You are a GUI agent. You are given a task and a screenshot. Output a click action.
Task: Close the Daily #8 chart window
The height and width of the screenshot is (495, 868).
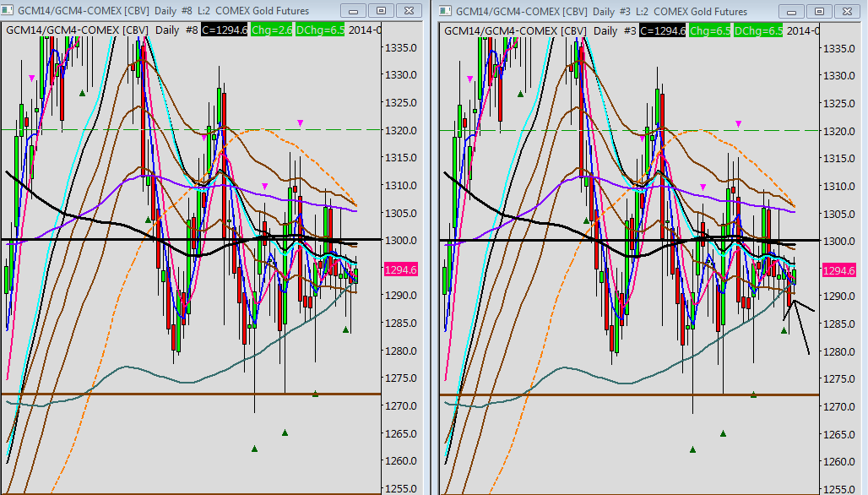tap(409, 10)
